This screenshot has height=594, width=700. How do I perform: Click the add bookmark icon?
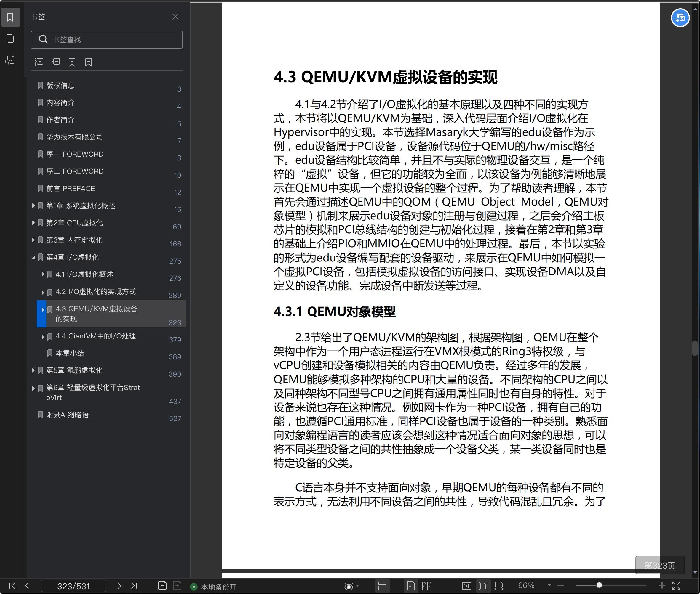pyautogui.click(x=72, y=62)
